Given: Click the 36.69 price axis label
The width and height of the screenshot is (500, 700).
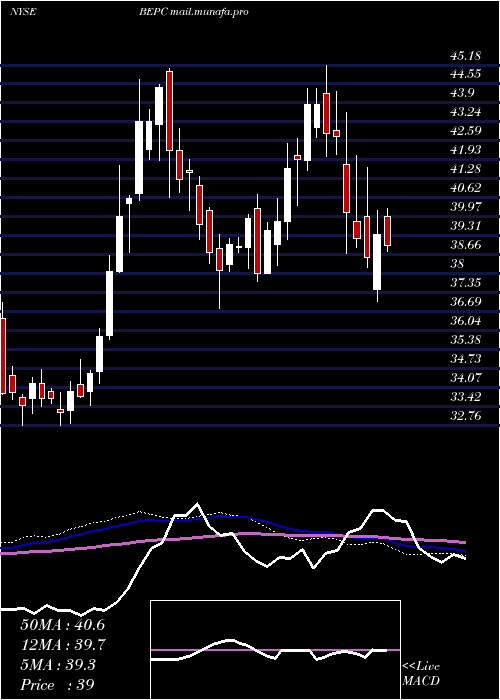Looking at the screenshot, I should pos(466,302).
